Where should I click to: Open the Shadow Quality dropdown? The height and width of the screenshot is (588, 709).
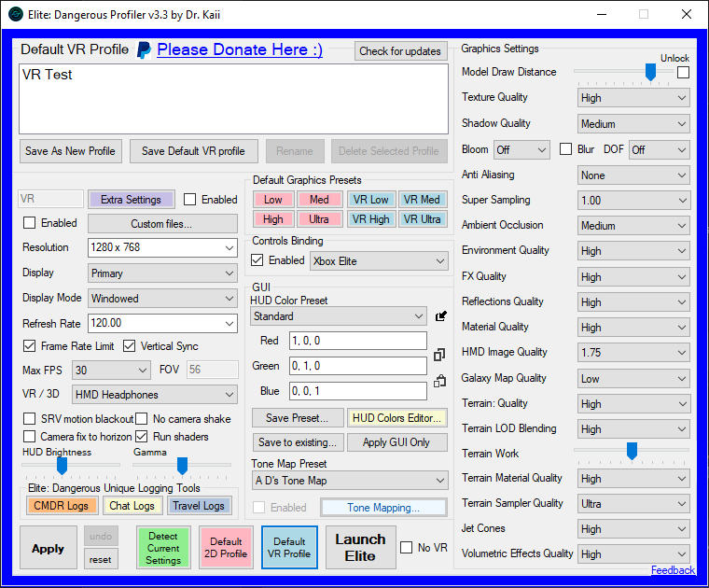pos(633,124)
